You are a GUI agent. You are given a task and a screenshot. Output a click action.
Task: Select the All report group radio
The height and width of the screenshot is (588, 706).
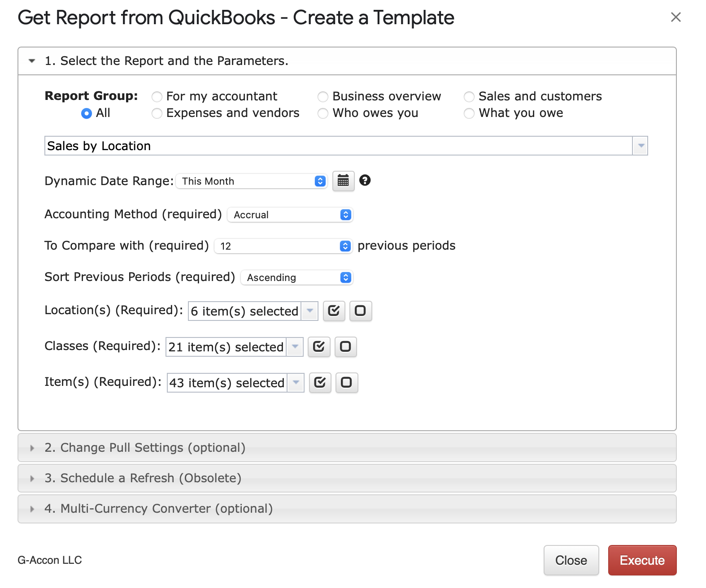tap(87, 113)
